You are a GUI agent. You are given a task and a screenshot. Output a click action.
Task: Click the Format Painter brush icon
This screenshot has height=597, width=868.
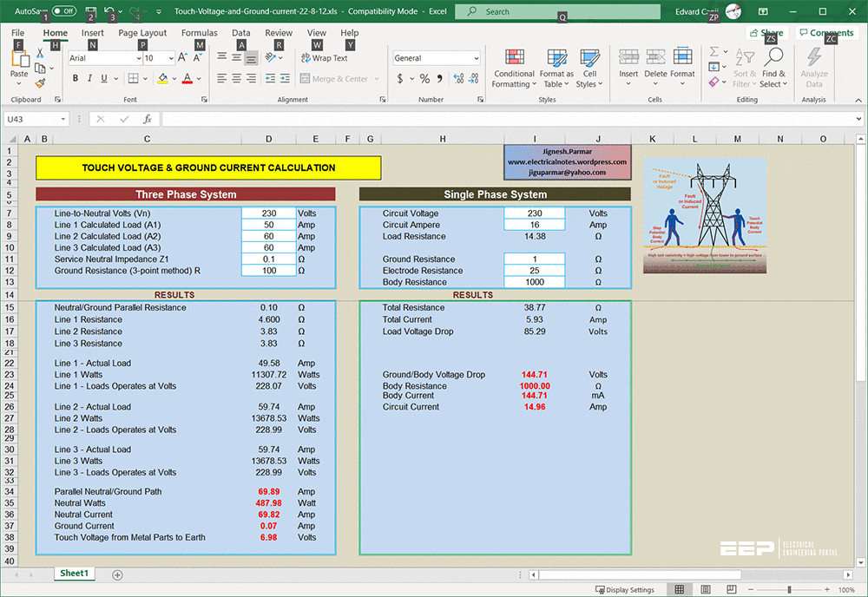tap(40, 83)
